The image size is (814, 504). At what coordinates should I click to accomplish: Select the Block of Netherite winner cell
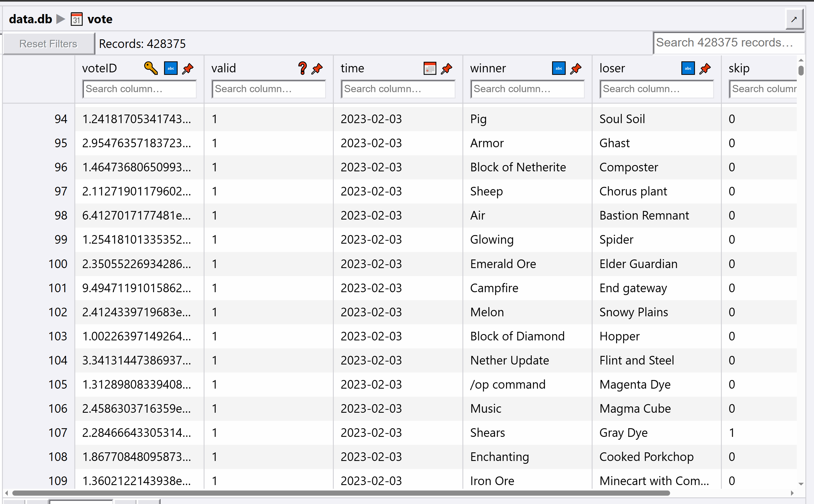click(x=518, y=167)
